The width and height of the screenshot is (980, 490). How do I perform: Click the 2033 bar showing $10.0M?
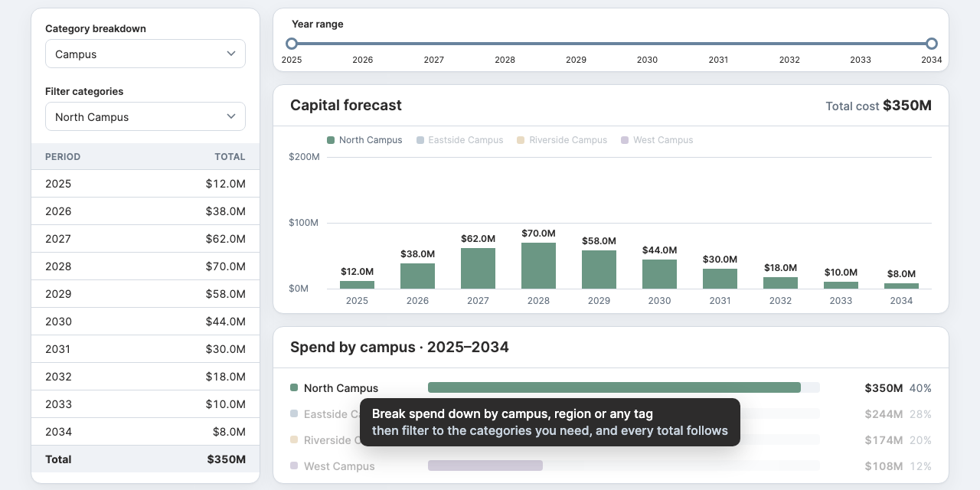coord(841,285)
